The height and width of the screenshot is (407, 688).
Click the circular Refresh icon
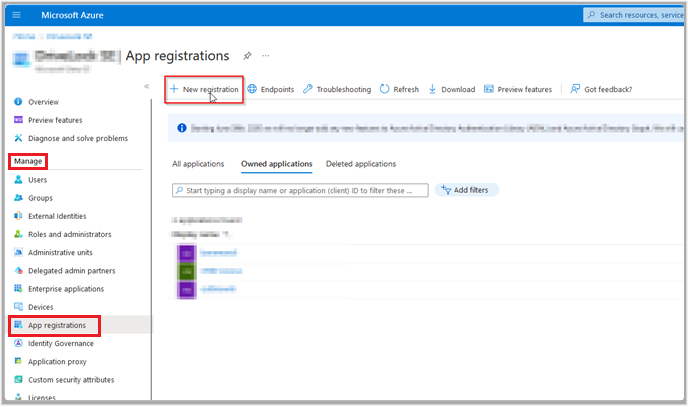coord(384,89)
